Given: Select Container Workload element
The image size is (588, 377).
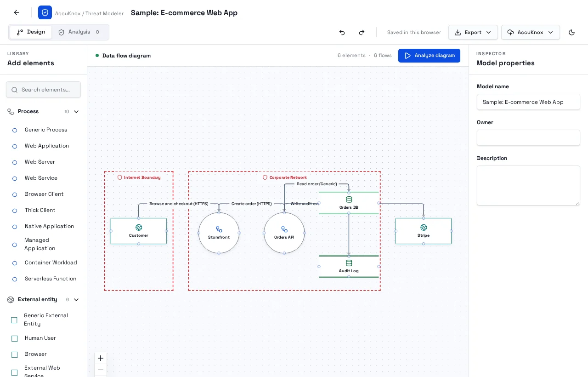Looking at the screenshot, I should (44, 263).
